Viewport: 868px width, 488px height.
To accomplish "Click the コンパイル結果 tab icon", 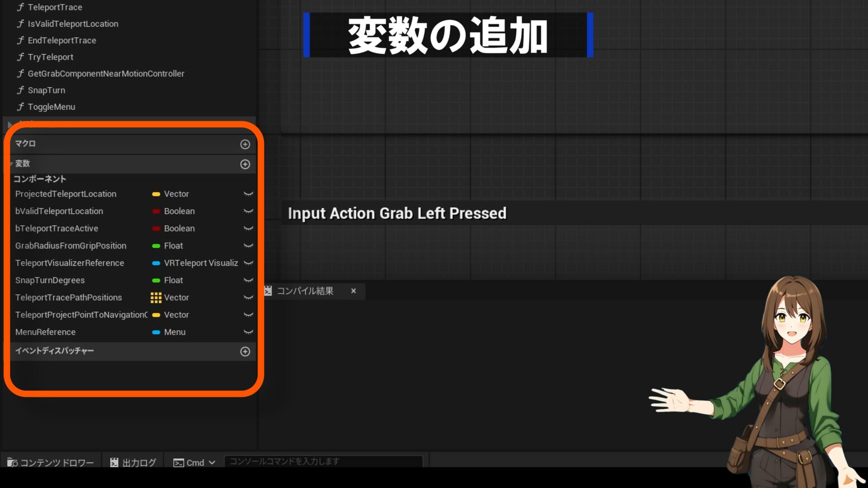I will click(268, 291).
